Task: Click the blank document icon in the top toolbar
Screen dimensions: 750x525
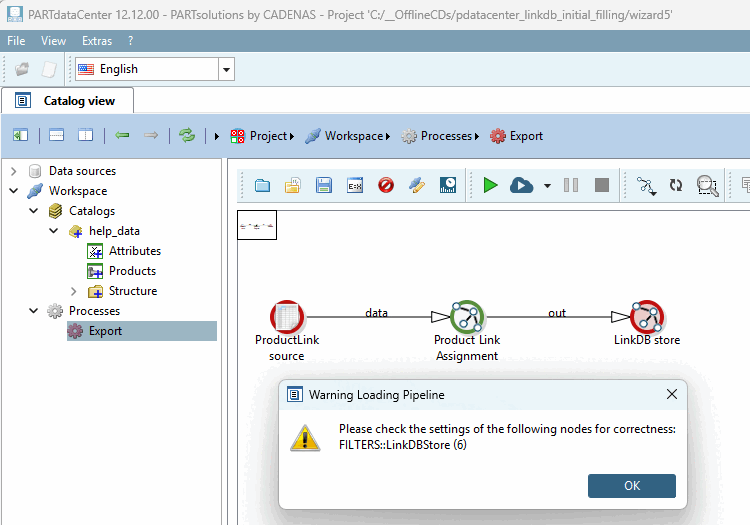Action: pyautogui.click(x=49, y=69)
